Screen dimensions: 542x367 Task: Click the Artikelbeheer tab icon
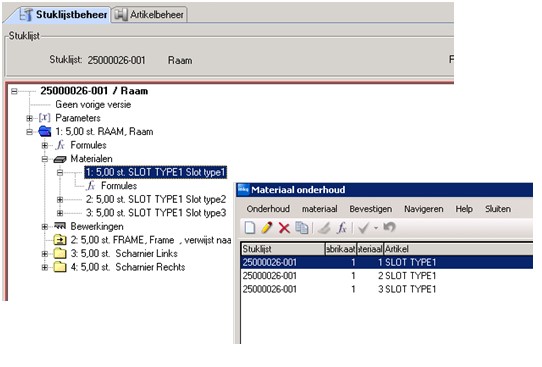[x=121, y=15]
